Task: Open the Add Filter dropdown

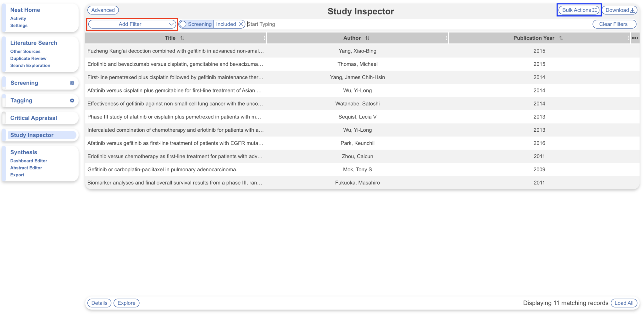Action: coord(132,24)
